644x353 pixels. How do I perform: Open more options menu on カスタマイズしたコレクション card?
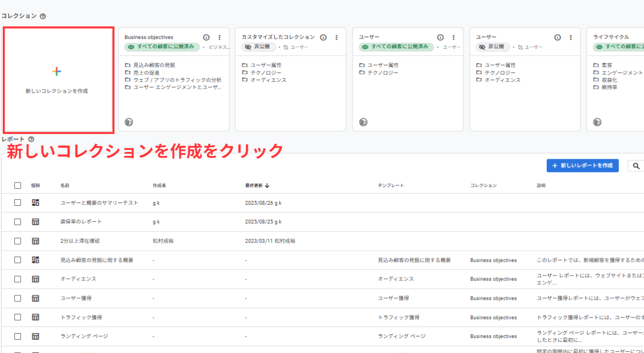click(x=337, y=38)
